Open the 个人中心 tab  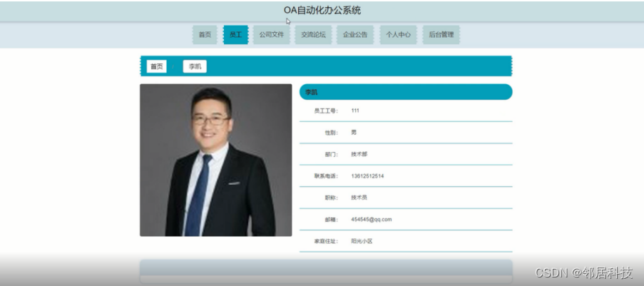pos(398,35)
